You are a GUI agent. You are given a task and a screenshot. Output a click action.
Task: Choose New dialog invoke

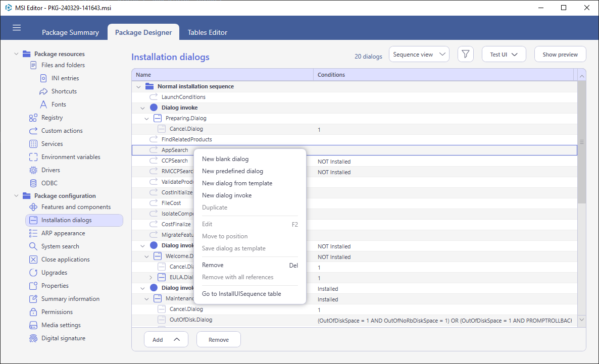coord(227,195)
